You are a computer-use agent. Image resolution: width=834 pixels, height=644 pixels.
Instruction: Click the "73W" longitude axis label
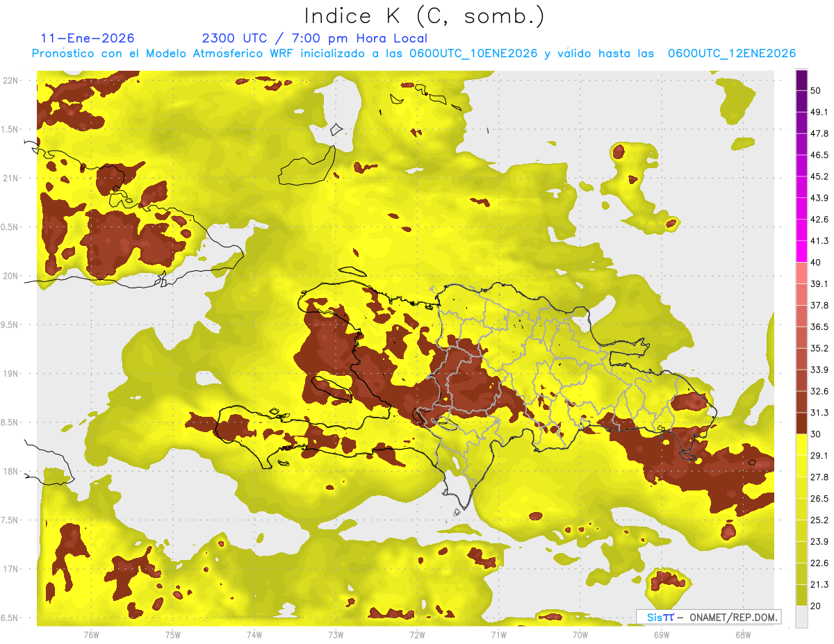point(336,636)
